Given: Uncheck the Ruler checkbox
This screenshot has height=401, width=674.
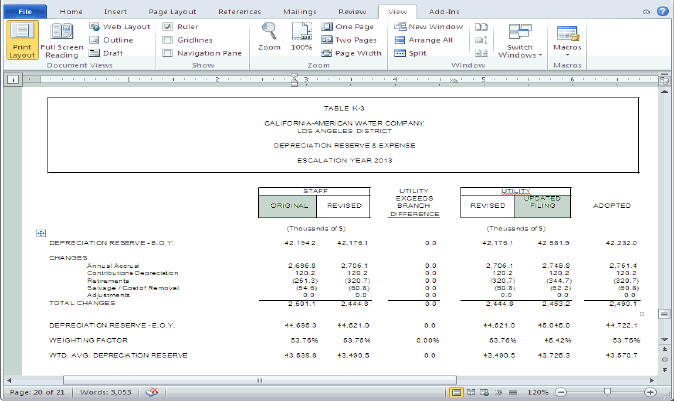Looking at the screenshot, I should tap(168, 26).
